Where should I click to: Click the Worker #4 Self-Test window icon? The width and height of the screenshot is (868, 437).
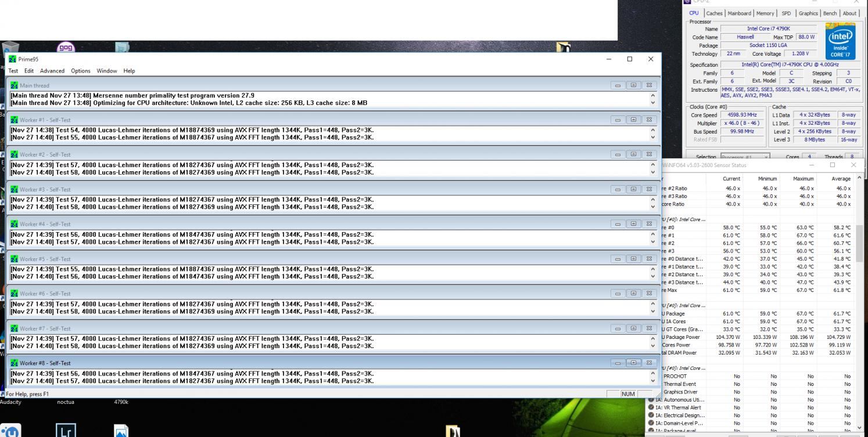[x=15, y=224]
